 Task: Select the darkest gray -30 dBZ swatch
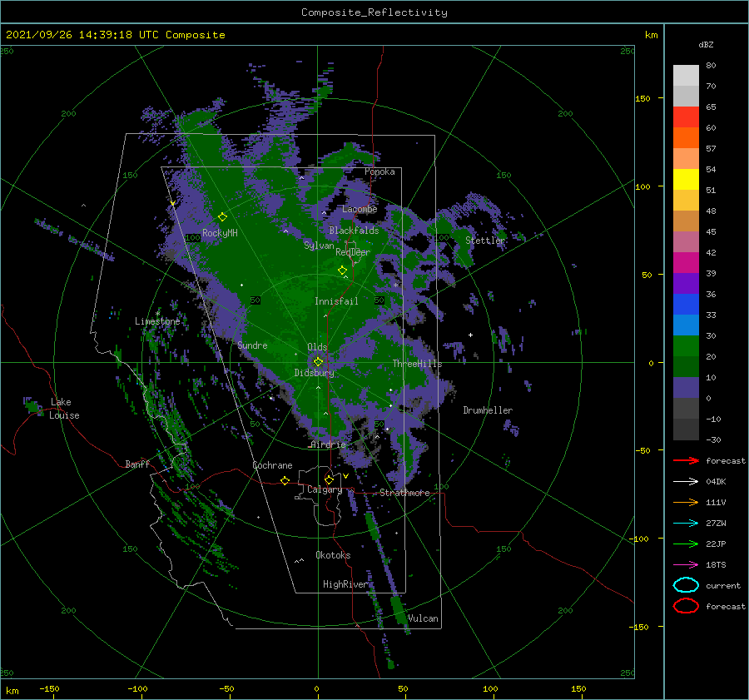coord(686,429)
